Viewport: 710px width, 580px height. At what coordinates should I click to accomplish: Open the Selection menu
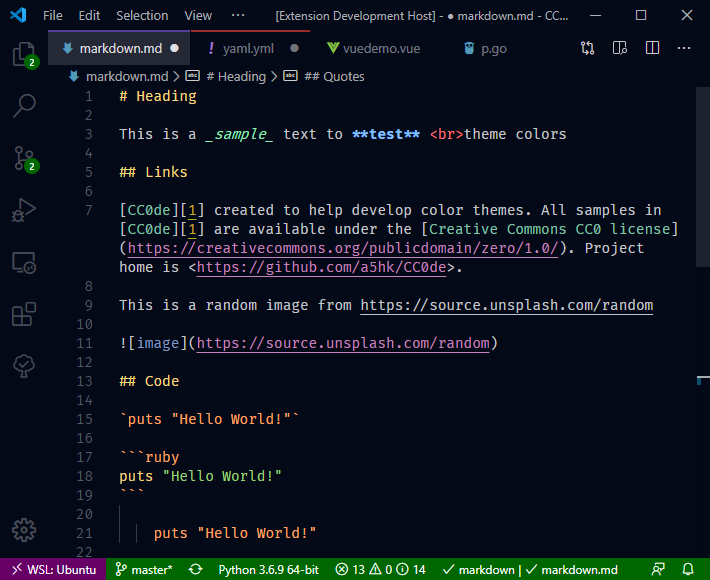[142, 16]
